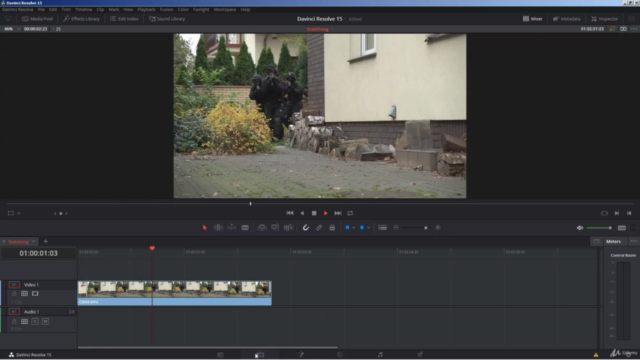The image size is (640, 360).
Task: Go to first frame button
Action: tap(290, 213)
